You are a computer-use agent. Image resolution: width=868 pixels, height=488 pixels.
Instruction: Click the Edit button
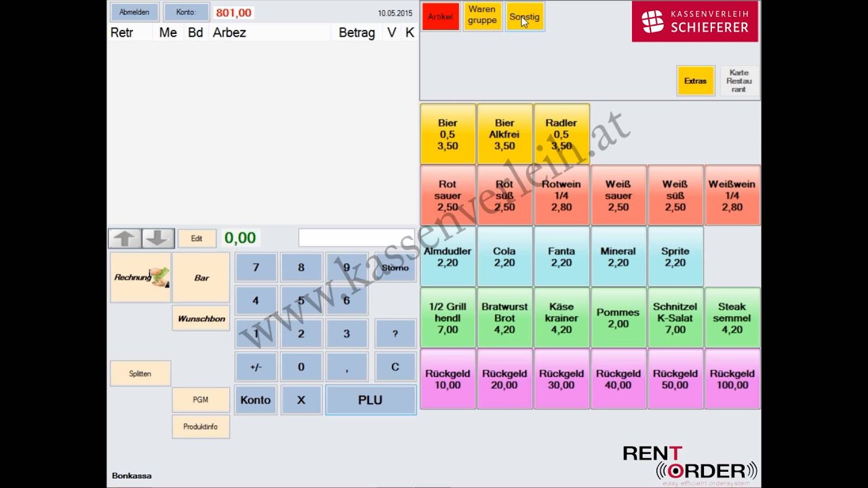[x=197, y=239]
